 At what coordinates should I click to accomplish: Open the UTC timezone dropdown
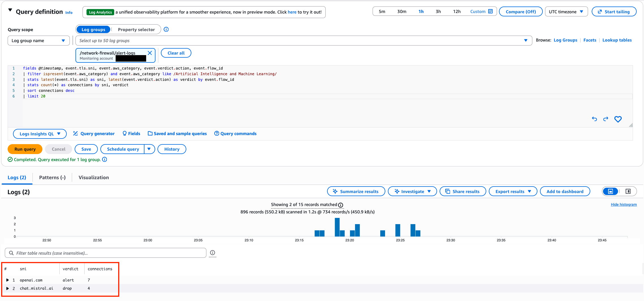click(566, 12)
